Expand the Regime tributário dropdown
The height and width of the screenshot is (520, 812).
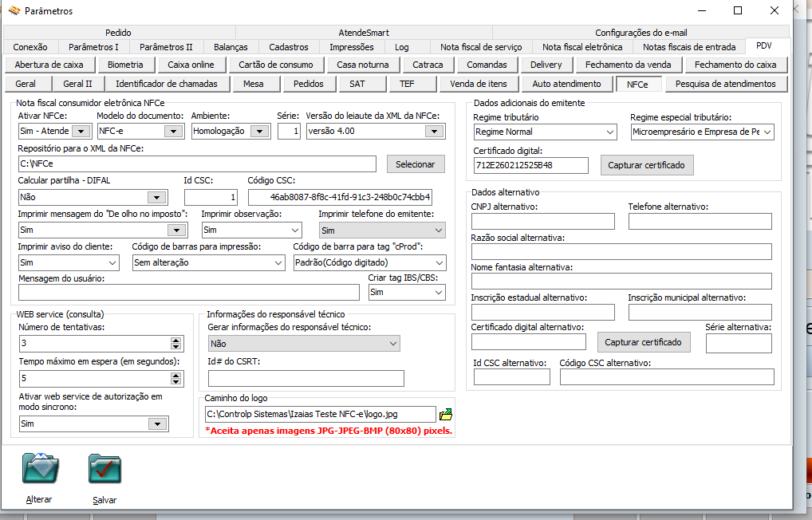[610, 132]
